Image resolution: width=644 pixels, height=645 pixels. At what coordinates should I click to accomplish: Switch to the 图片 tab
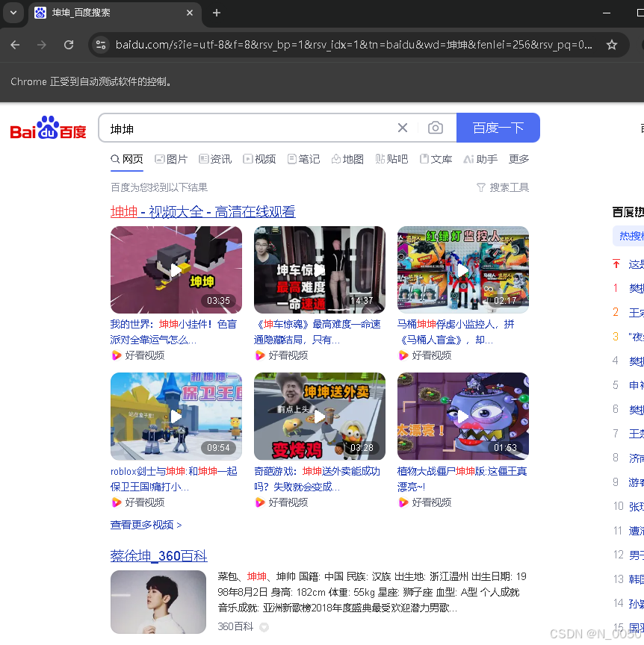click(171, 159)
